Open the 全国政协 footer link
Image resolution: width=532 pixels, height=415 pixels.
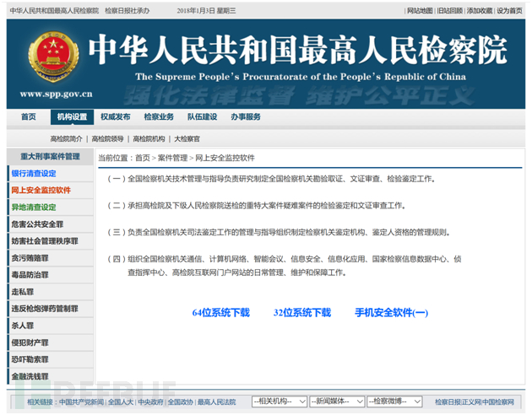(x=181, y=402)
